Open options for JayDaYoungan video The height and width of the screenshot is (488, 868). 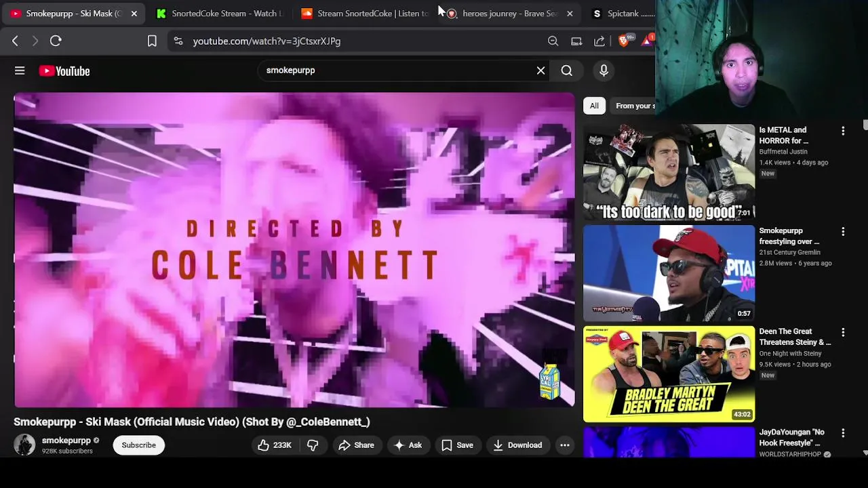[843, 433]
